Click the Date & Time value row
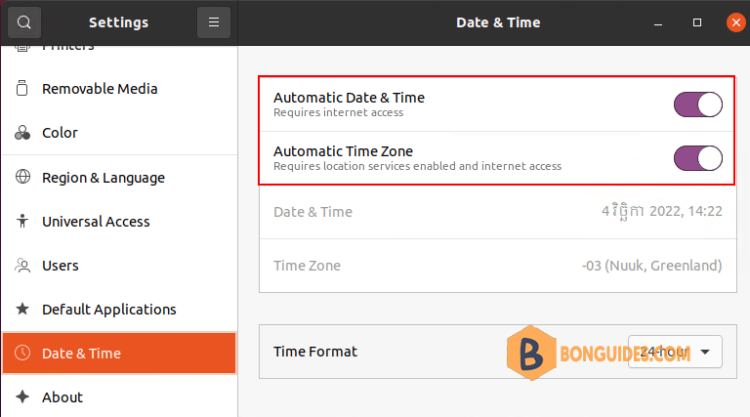 click(497, 212)
